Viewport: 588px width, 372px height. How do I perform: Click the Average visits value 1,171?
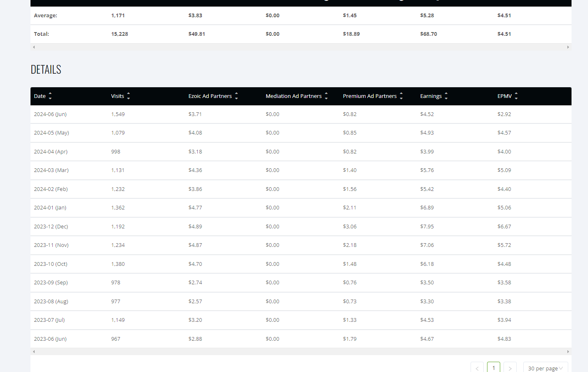[118, 16]
